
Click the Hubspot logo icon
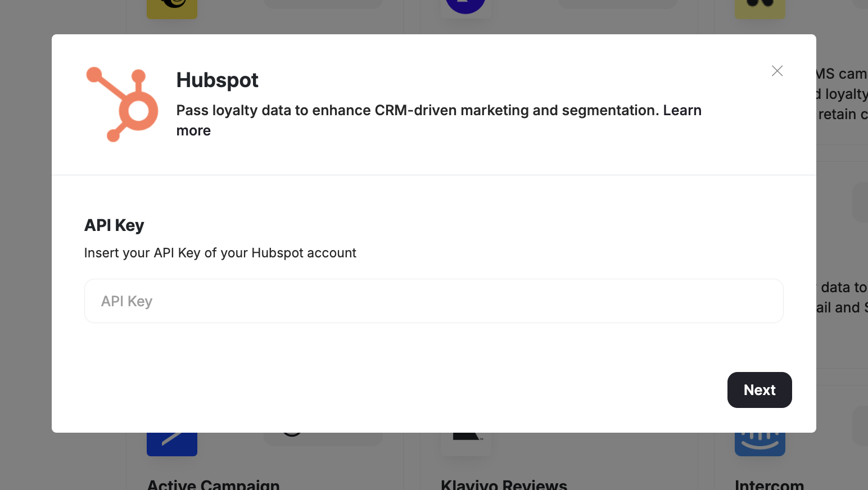point(122,105)
